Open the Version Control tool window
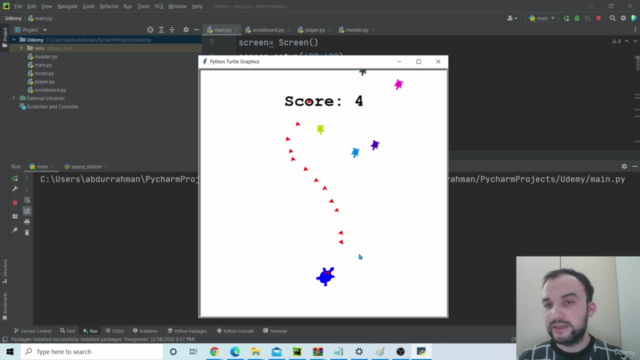The image size is (640, 360). [33, 331]
